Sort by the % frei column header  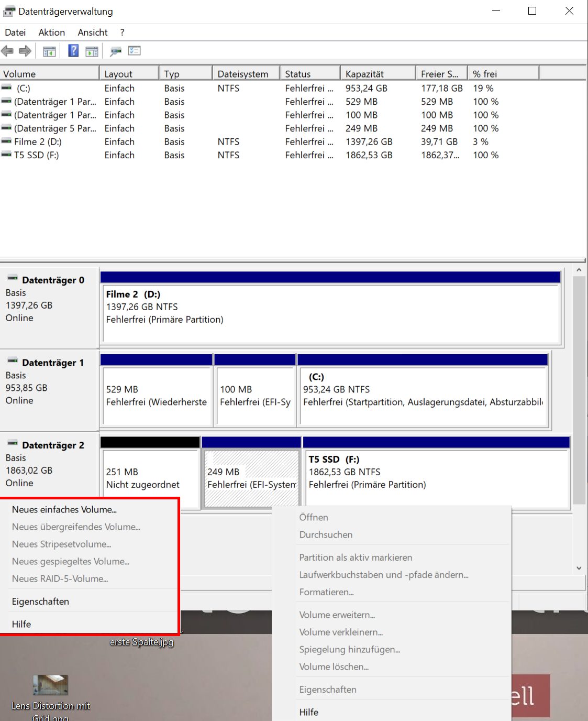pyautogui.click(x=504, y=74)
